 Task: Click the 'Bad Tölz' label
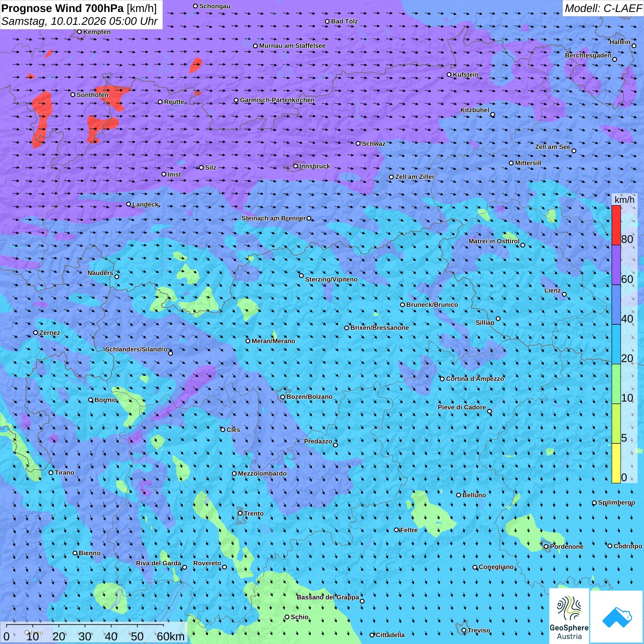[x=344, y=21]
